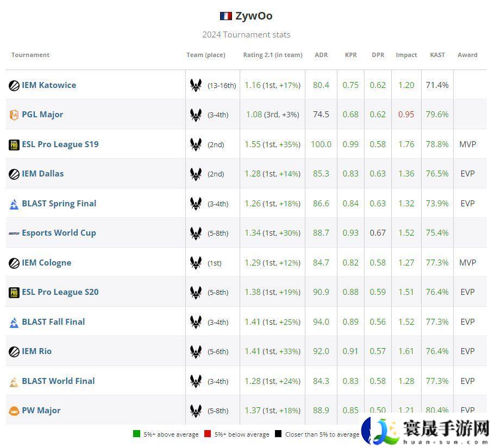Open the IEM Dallas tournament link
Viewport: 495px width, 448px height.
(43, 174)
